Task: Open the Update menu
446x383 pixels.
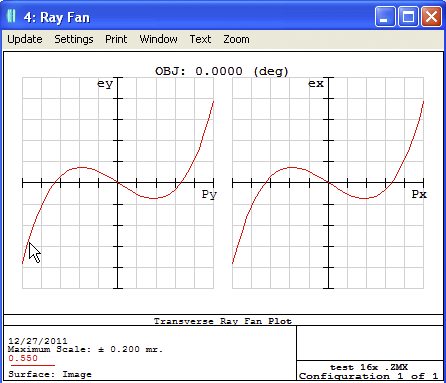Action: (x=25, y=39)
